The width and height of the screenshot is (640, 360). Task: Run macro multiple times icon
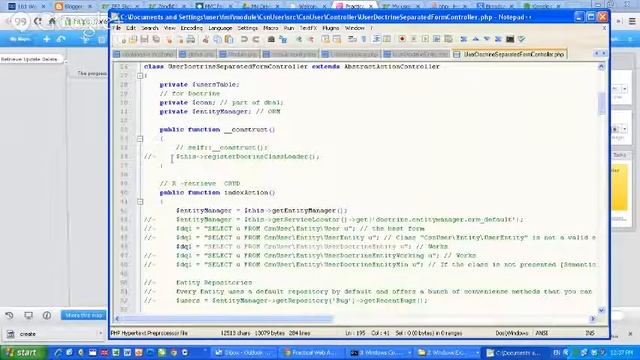coord(436,39)
